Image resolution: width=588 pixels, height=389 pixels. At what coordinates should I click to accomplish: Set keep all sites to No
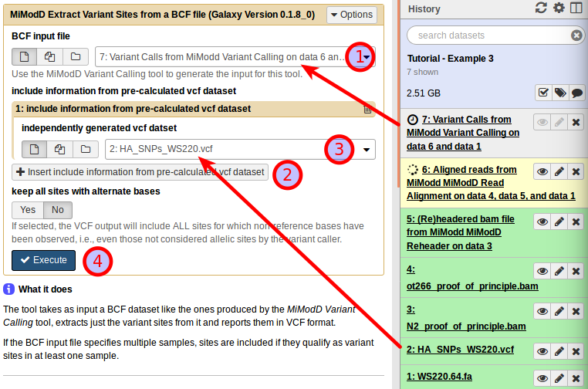pyautogui.click(x=58, y=210)
